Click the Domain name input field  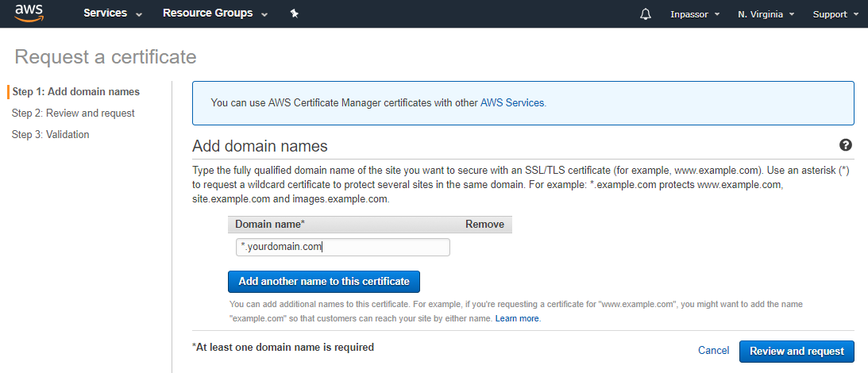click(x=343, y=248)
